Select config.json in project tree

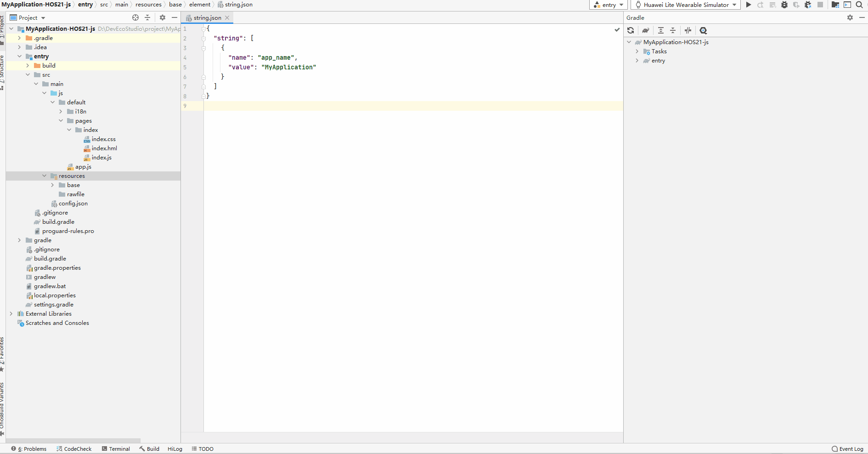(x=73, y=203)
